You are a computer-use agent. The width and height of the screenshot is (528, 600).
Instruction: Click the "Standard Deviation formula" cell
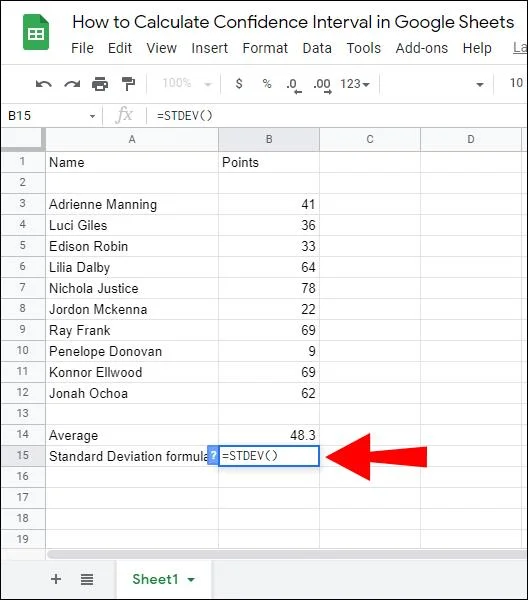point(132,456)
